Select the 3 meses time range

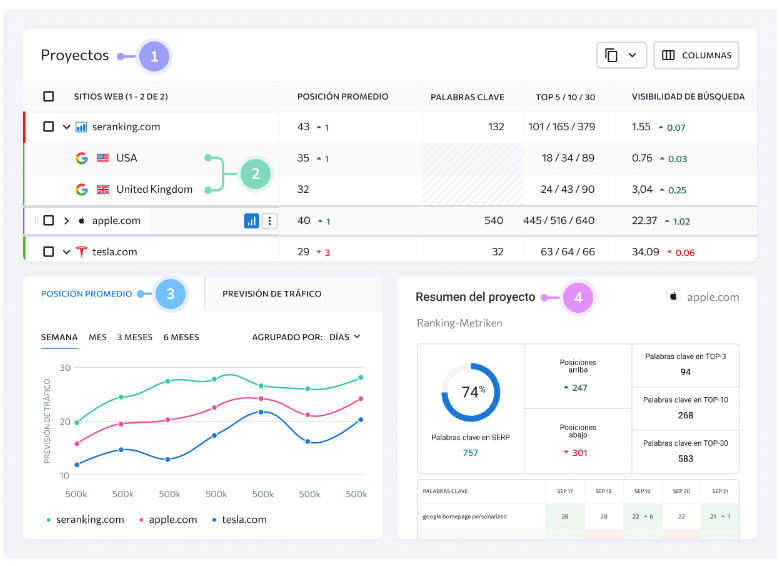click(x=135, y=337)
